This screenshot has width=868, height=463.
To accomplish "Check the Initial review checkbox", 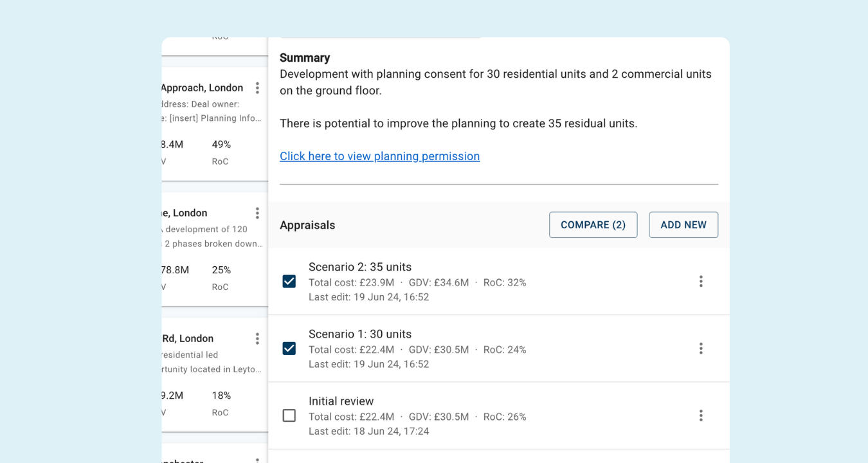I will click(289, 415).
